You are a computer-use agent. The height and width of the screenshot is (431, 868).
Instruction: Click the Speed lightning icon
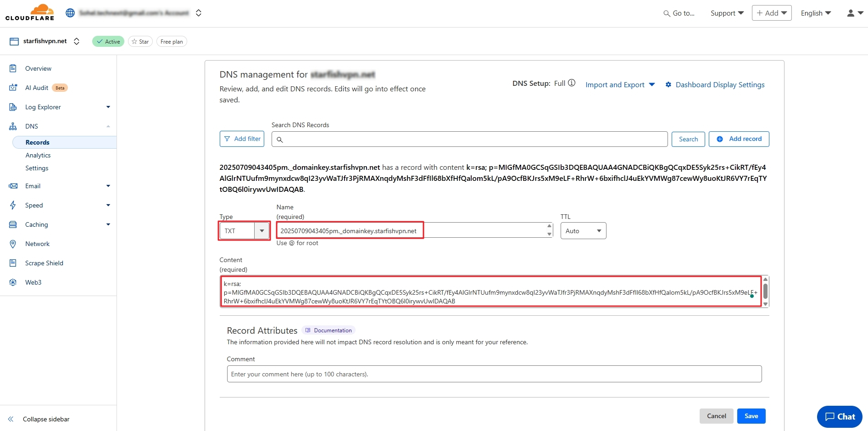(13, 205)
